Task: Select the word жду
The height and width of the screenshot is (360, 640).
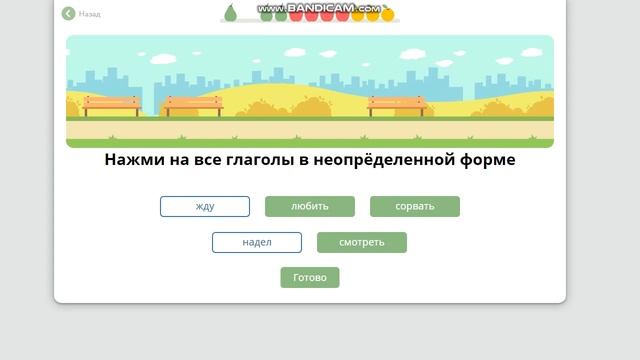Action: pos(205,207)
